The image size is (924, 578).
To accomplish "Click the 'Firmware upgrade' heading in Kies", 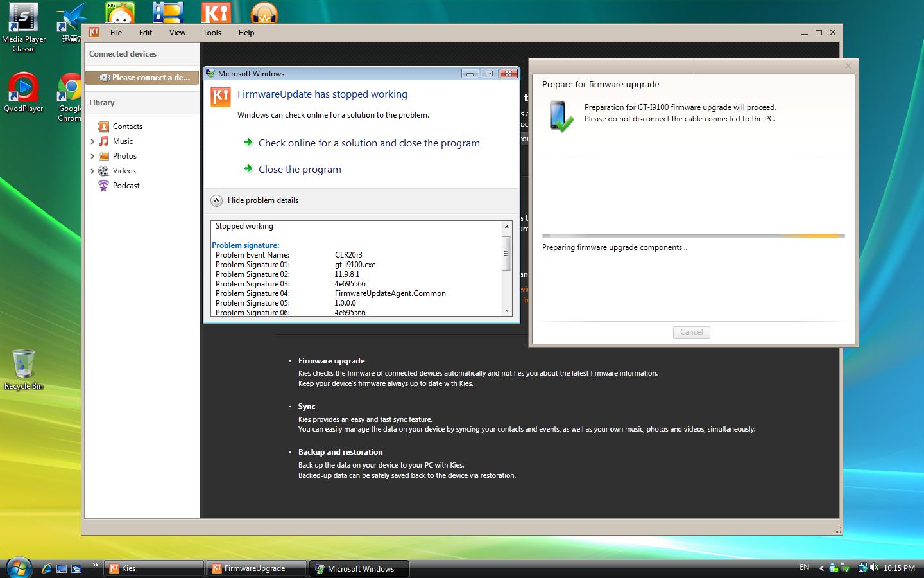I will click(x=331, y=361).
